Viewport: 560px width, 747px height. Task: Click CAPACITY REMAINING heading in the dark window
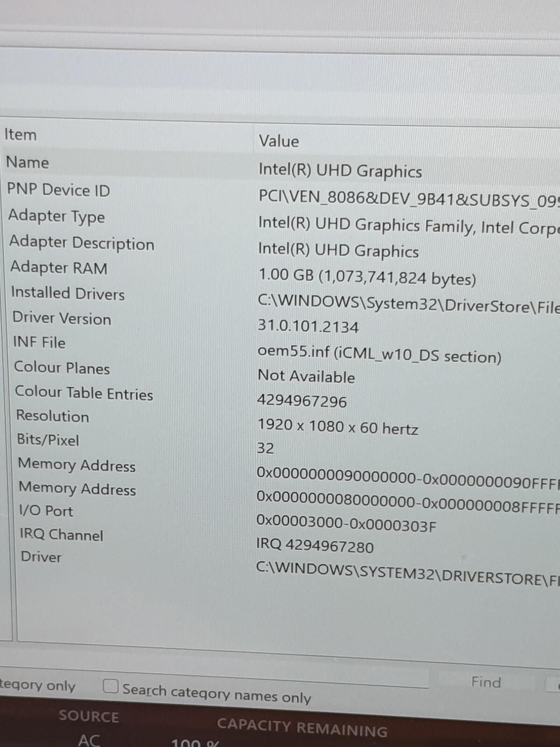pyautogui.click(x=302, y=727)
